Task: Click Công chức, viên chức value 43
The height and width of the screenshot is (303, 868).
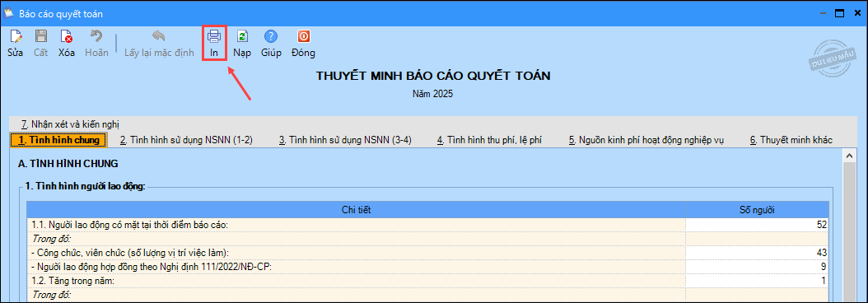Action: click(x=758, y=253)
